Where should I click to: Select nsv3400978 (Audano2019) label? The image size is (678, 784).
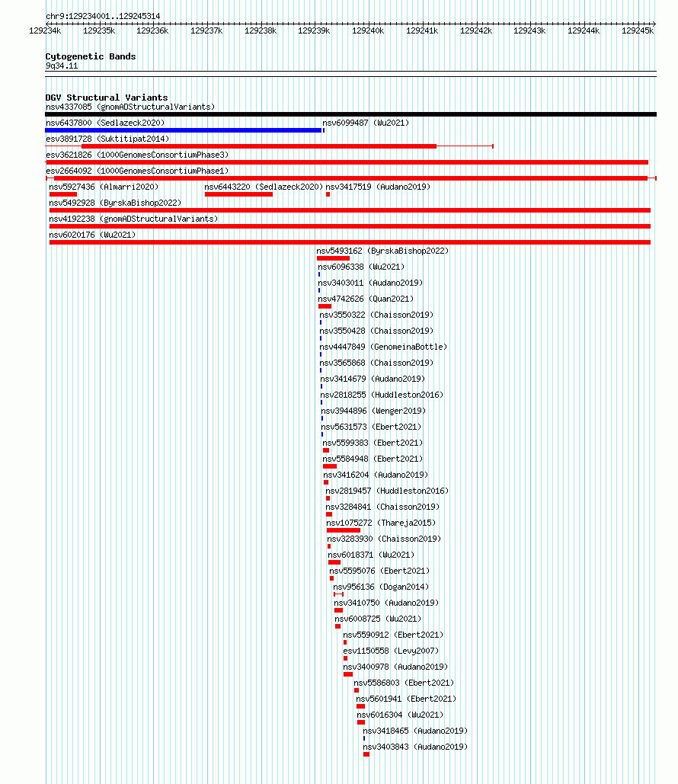pos(395,667)
